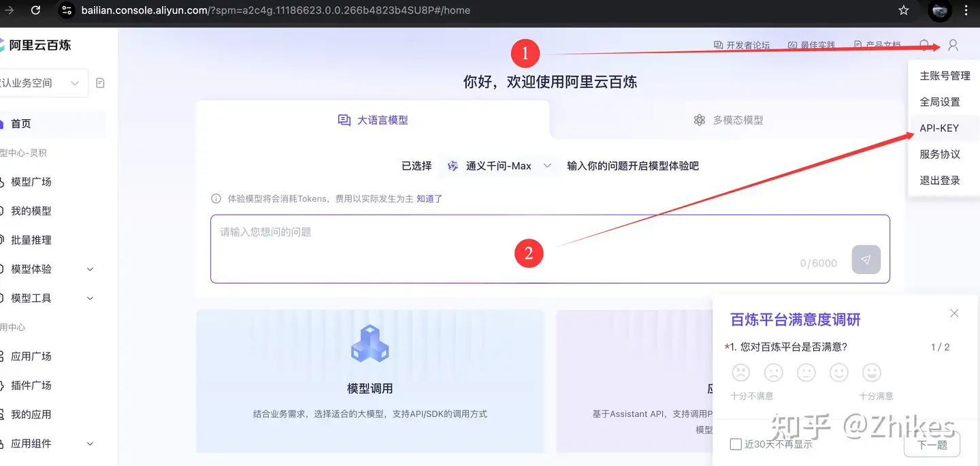Click the info icon beside token notice
The height and width of the screenshot is (466, 980).
(216, 199)
